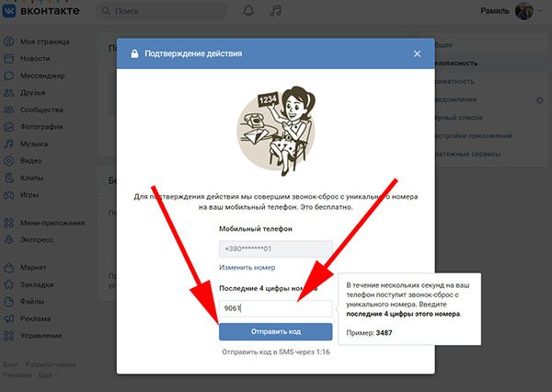Click Рамиль profile avatar

(x=523, y=11)
